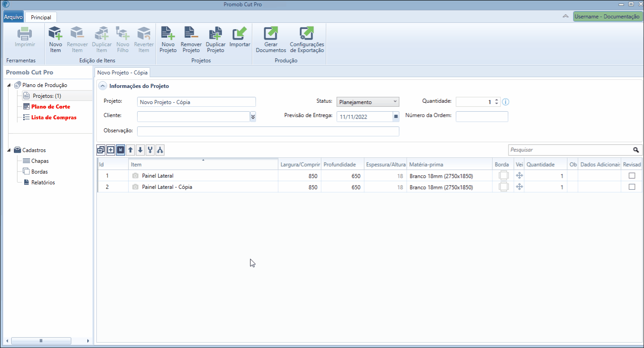Select Chapas under Cadastros
644x348 pixels.
coord(40,161)
